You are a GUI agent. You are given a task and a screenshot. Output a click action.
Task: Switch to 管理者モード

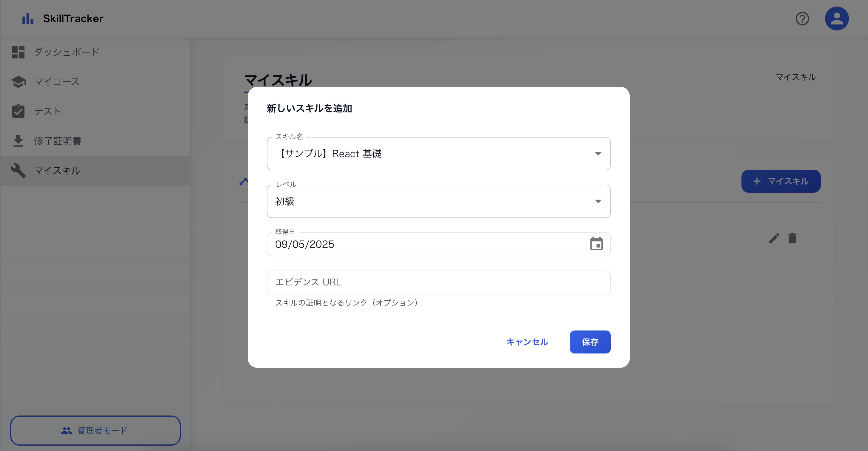coord(95,430)
